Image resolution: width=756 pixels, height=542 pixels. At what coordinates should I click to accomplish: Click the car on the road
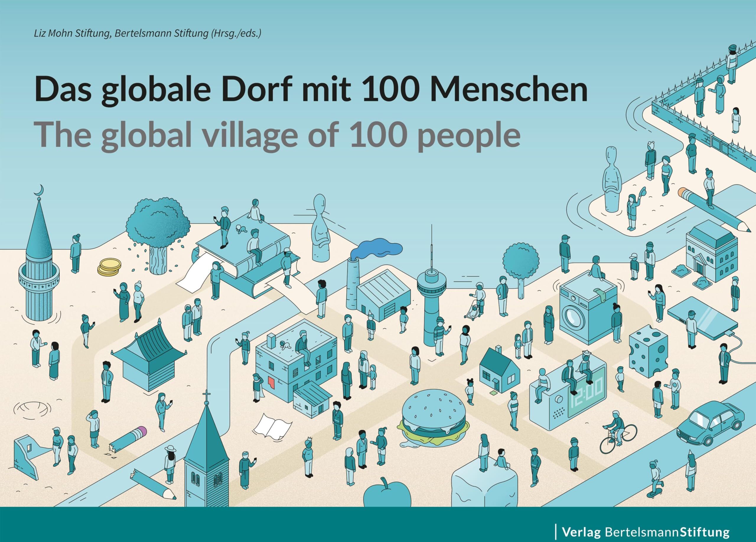[x=710, y=423]
